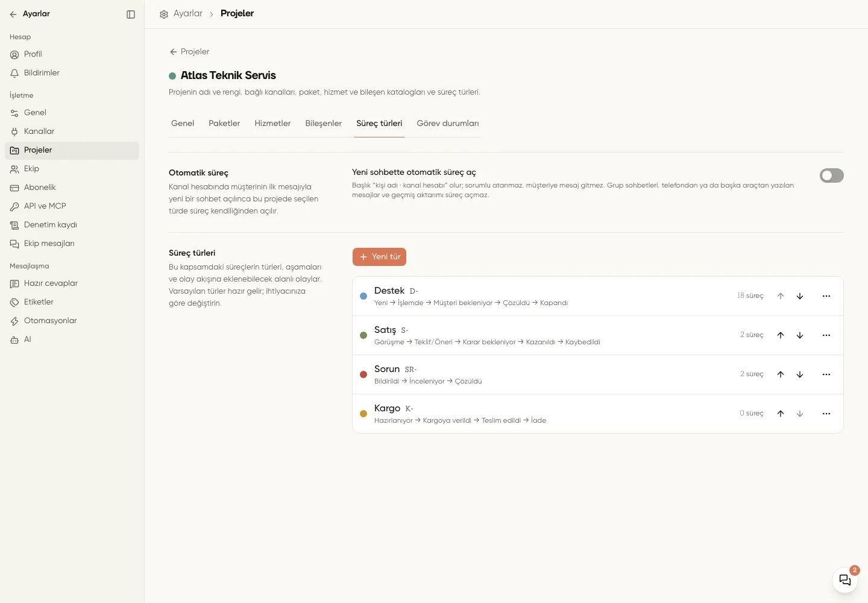Collapse the sidebar with the panel icon
The width and height of the screenshot is (868, 603).
(x=131, y=14)
